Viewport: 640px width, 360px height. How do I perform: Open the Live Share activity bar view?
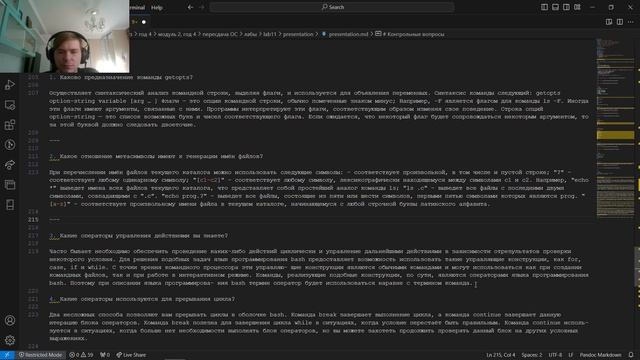tap(10, 164)
